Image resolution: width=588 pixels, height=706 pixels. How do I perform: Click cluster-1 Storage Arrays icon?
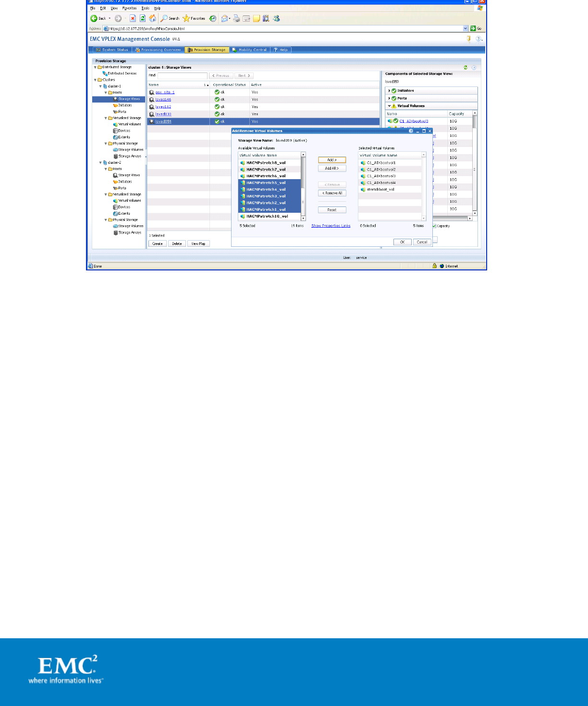115,156
